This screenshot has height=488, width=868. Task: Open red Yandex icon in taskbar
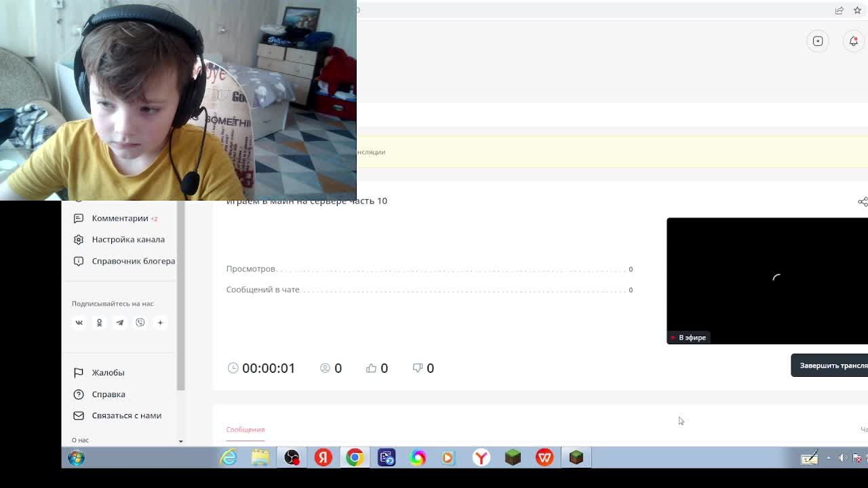[323, 457]
